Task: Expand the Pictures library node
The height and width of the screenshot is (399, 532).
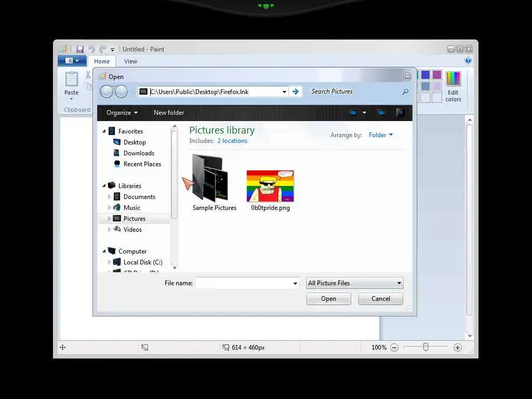Action: tap(109, 219)
